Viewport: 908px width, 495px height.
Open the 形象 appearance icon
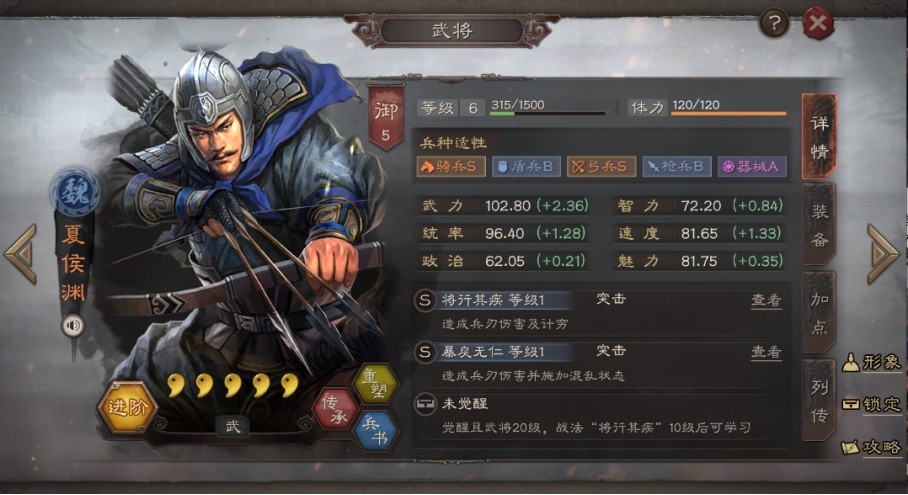872,362
